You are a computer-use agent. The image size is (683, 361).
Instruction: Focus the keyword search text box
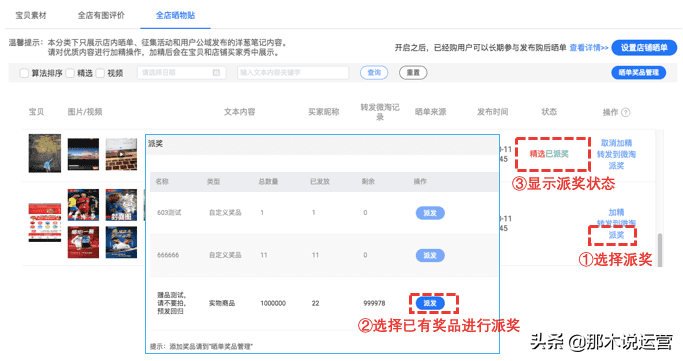[293, 73]
